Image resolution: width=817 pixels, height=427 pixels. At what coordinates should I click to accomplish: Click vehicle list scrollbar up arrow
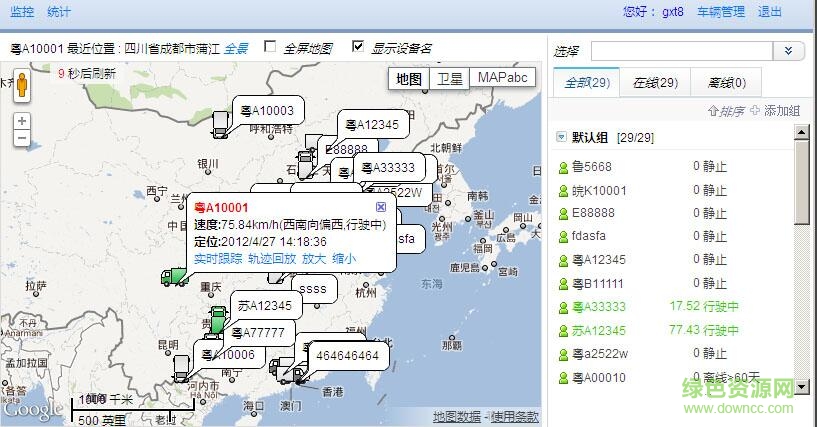(801, 132)
